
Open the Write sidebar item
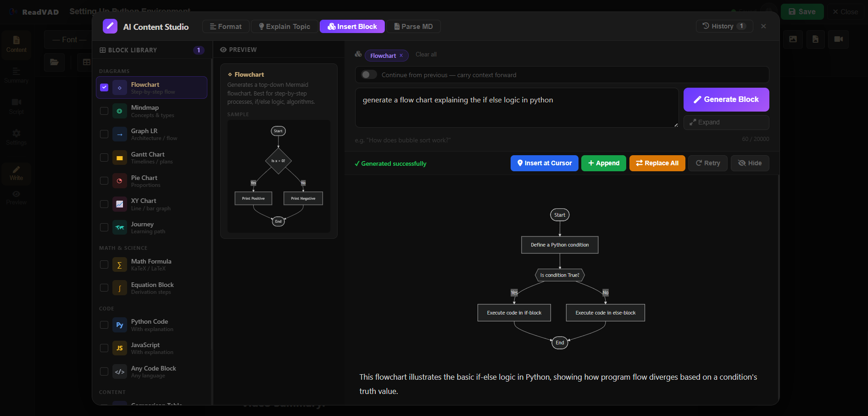pyautogui.click(x=16, y=174)
